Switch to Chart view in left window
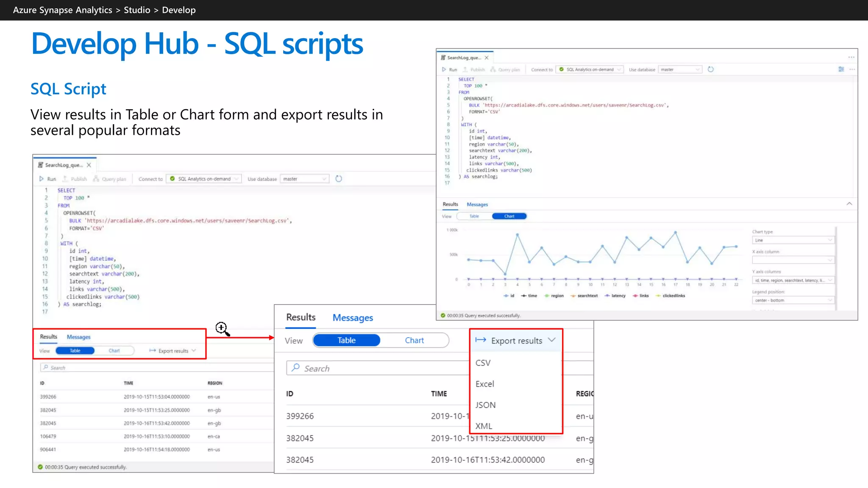The image size is (868, 488). pos(114,351)
